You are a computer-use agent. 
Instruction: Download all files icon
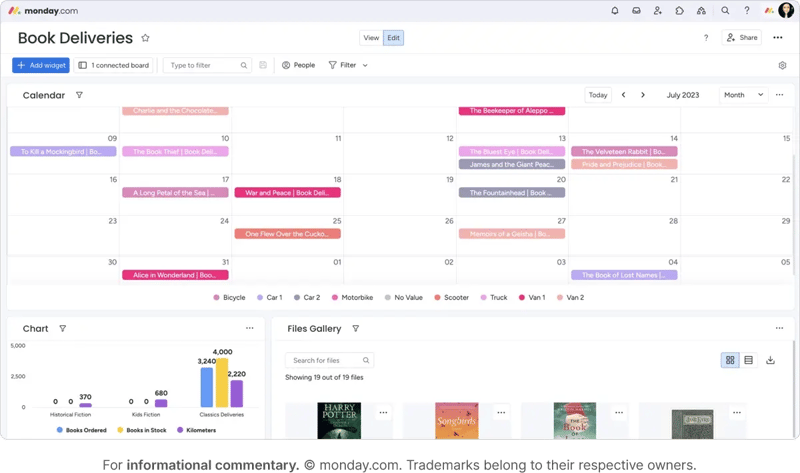point(770,360)
